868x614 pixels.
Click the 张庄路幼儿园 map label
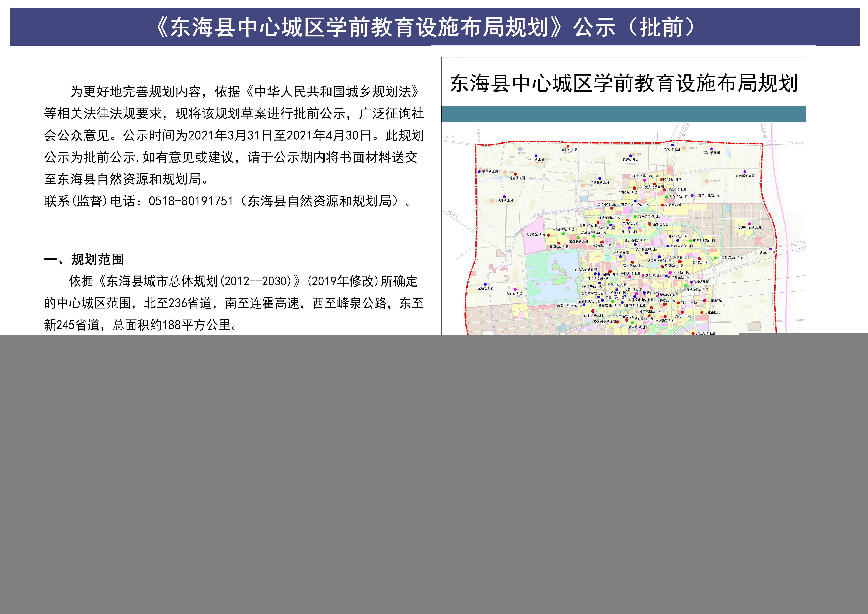click(x=705, y=333)
